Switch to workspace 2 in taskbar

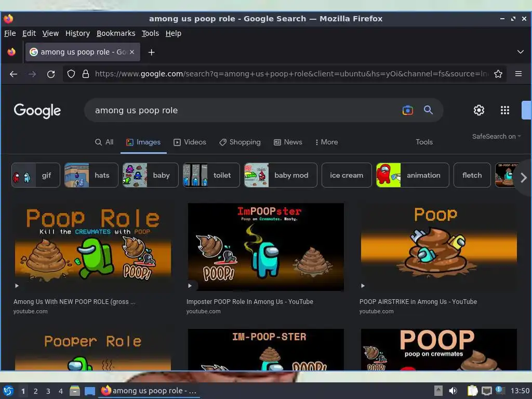36,391
